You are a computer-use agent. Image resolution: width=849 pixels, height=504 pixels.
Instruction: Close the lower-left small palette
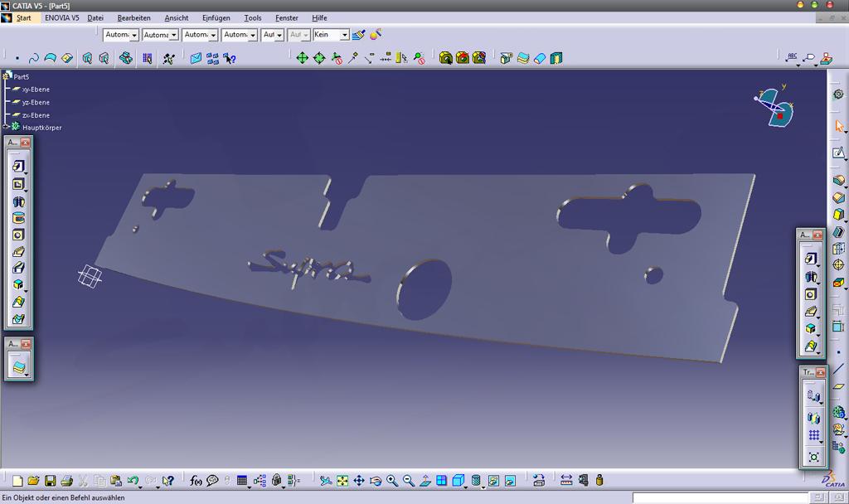tap(26, 344)
